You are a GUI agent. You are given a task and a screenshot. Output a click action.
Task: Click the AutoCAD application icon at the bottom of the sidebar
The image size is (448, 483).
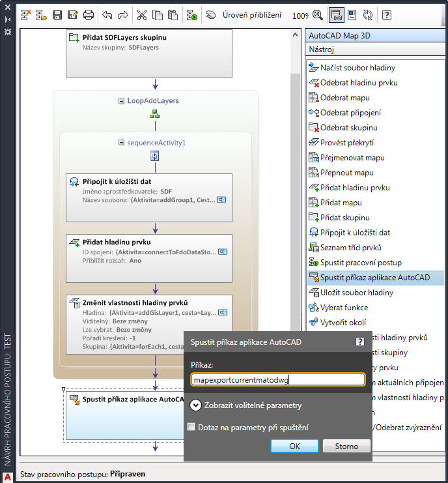tap(8, 477)
